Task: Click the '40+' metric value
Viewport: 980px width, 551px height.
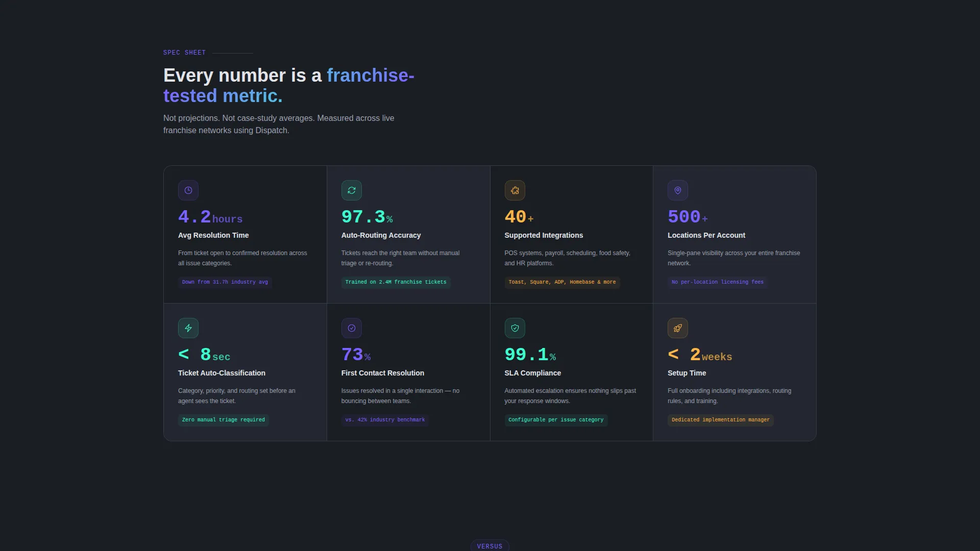Action: click(519, 217)
